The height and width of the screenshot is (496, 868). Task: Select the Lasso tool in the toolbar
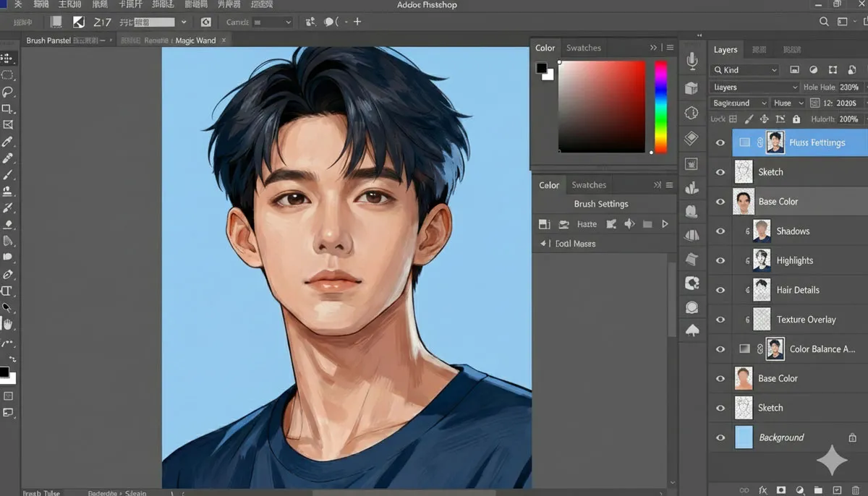(x=8, y=92)
